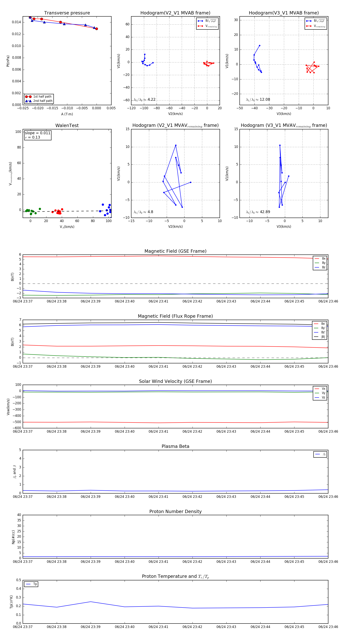Click the "V3(km/s)" x-axis label of V3_V1 MVAB hodogram

click(x=284, y=114)
